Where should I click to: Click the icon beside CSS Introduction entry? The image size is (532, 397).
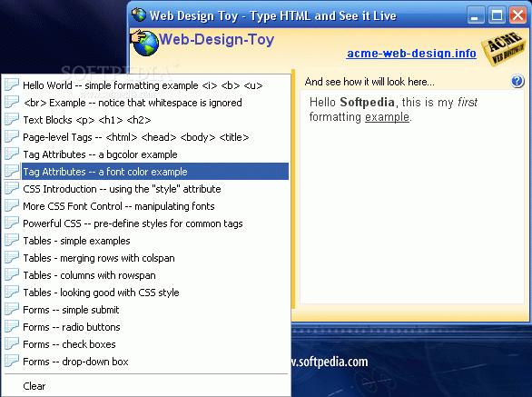12,189
